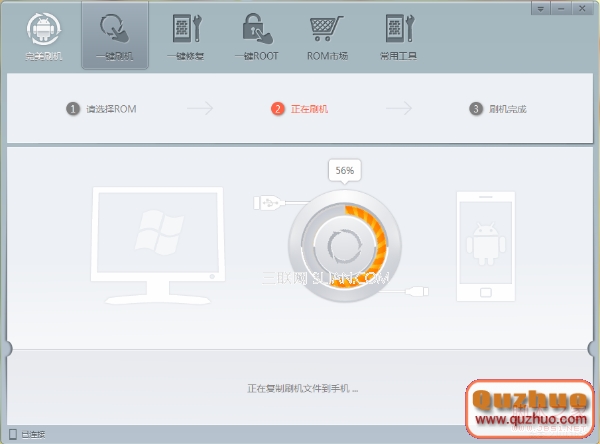600x444 pixels.
Task: Open the 一键ROOT unlock tab
Action: (x=257, y=37)
